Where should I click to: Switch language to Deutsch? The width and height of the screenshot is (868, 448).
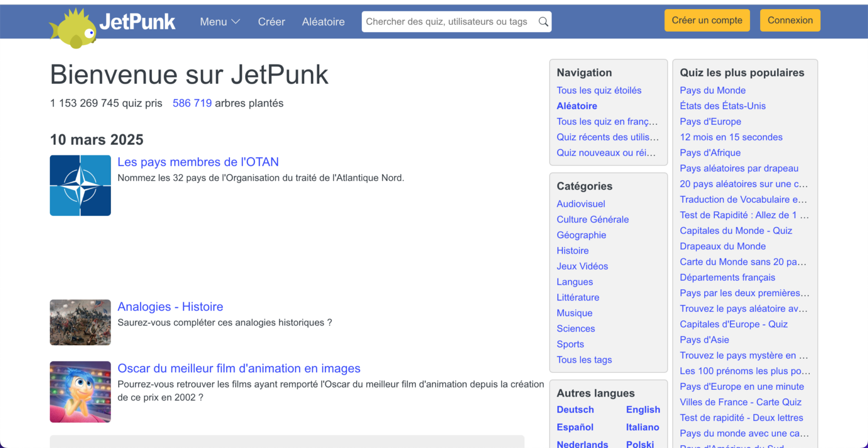coord(575,410)
